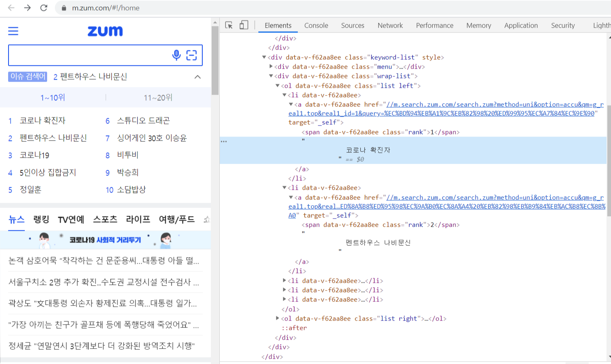Open keyword 5인이상 집합금지
The height and width of the screenshot is (364, 611).
(48, 173)
